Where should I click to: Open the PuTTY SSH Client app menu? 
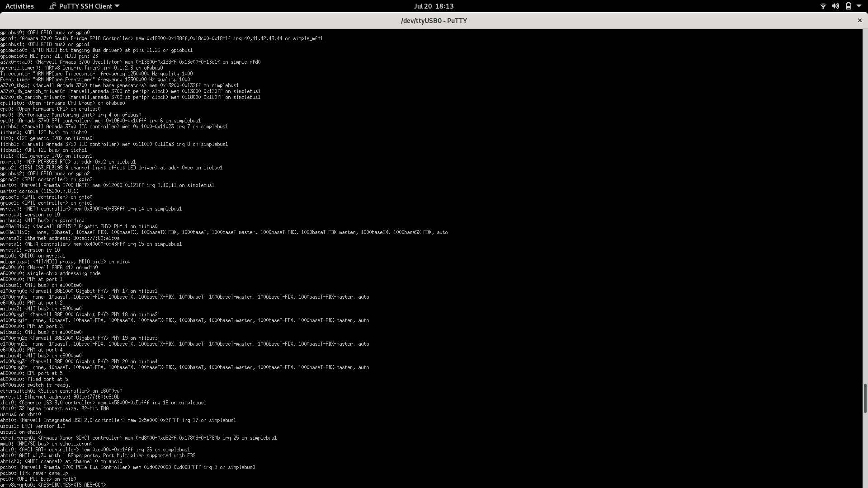click(x=84, y=6)
